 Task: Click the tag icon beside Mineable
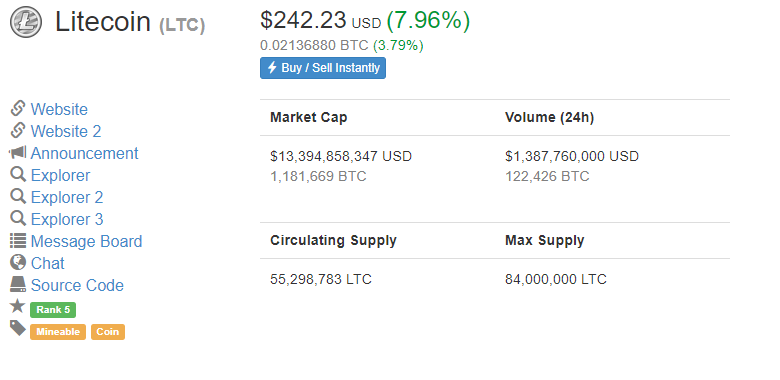18,328
